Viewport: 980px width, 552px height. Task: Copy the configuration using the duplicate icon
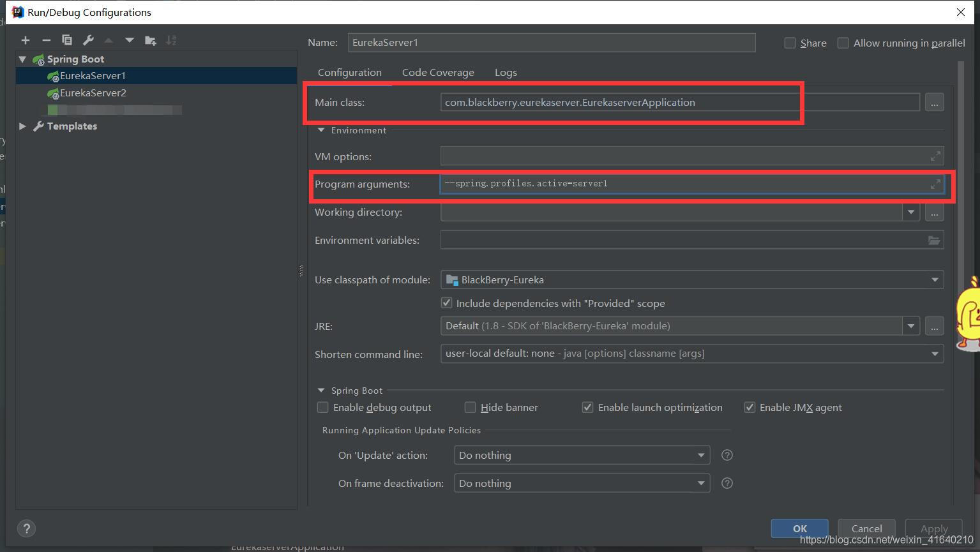(67, 40)
